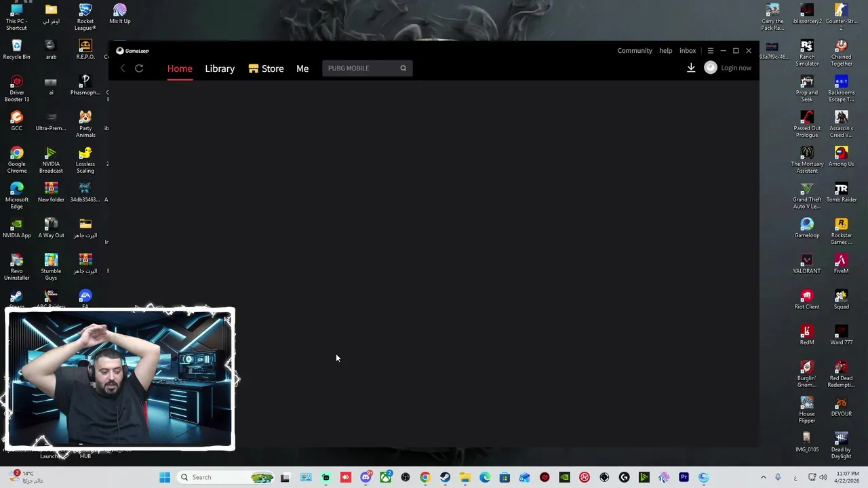The height and width of the screenshot is (488, 868).
Task: Select the This PC shortcut icon
Action: point(16,17)
